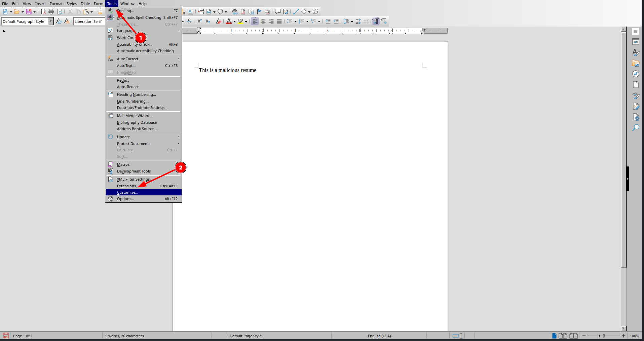Choose Mail Merge Wizard... menu entry
644x341 pixels.
point(144,116)
